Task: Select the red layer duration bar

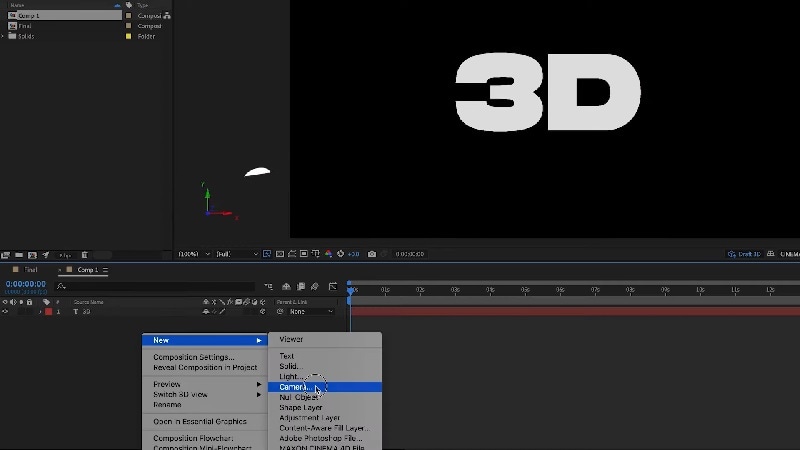Action: (x=575, y=311)
